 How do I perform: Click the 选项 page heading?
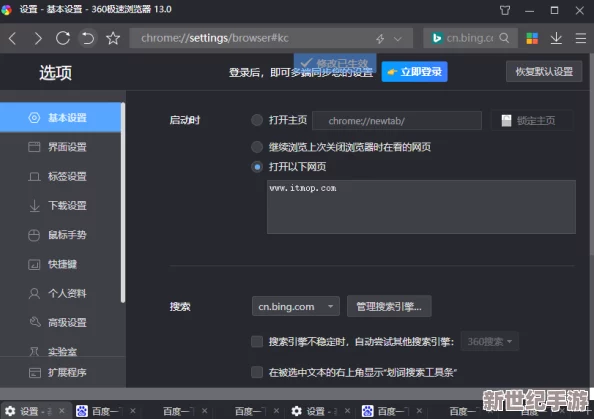(55, 72)
